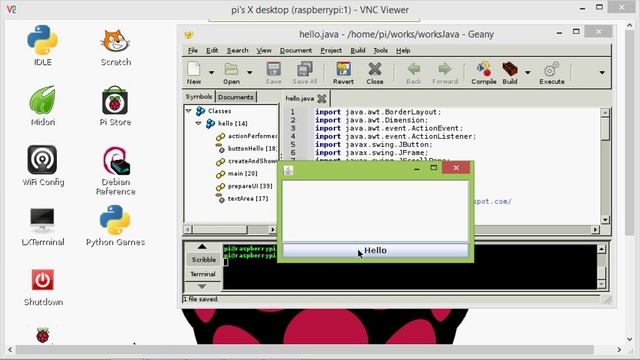Switch to the Terminal message tab
This screenshot has height=360, width=640.
click(x=203, y=274)
